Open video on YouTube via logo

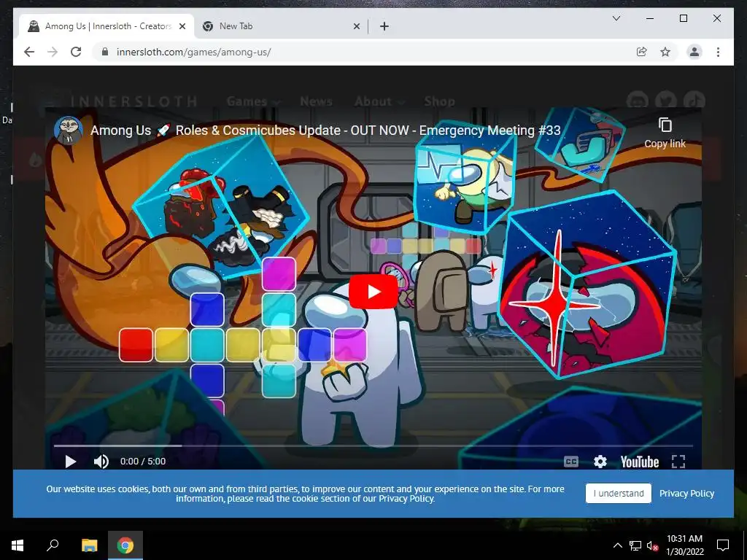coord(639,462)
